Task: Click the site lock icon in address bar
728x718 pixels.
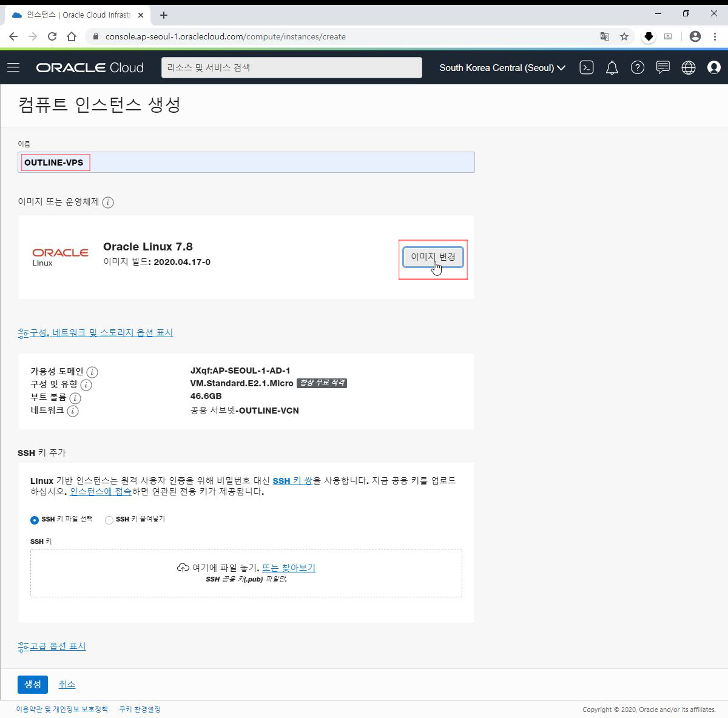Action: [x=95, y=36]
